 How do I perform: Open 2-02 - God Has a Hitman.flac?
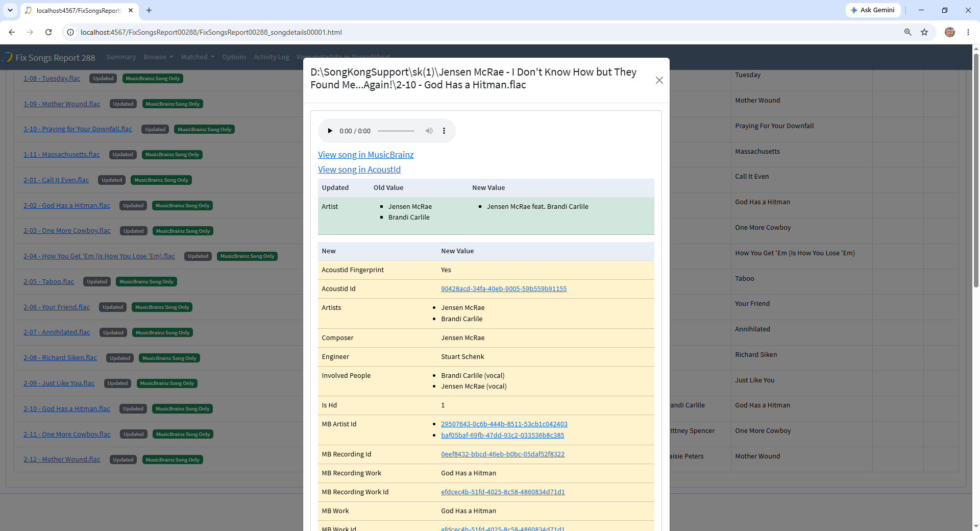pos(67,206)
